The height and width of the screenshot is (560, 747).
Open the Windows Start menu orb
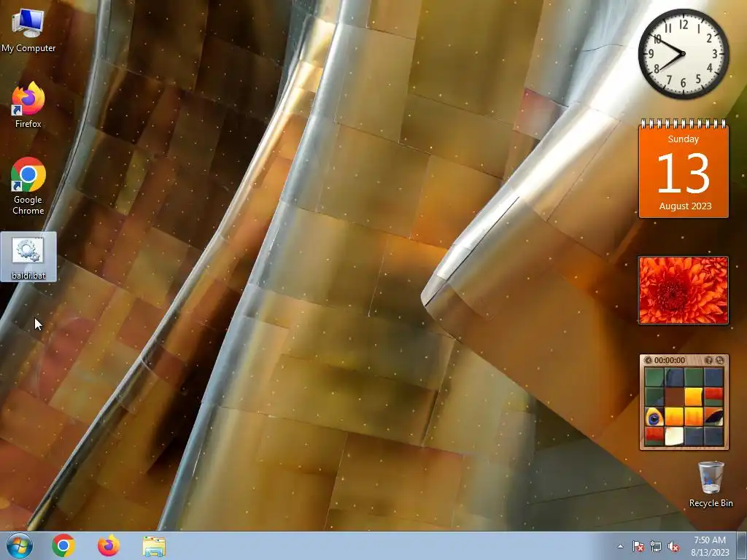coord(20,545)
